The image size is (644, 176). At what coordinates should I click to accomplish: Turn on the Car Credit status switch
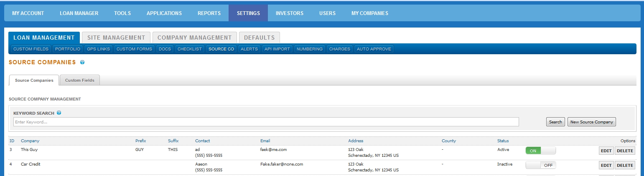(541, 165)
